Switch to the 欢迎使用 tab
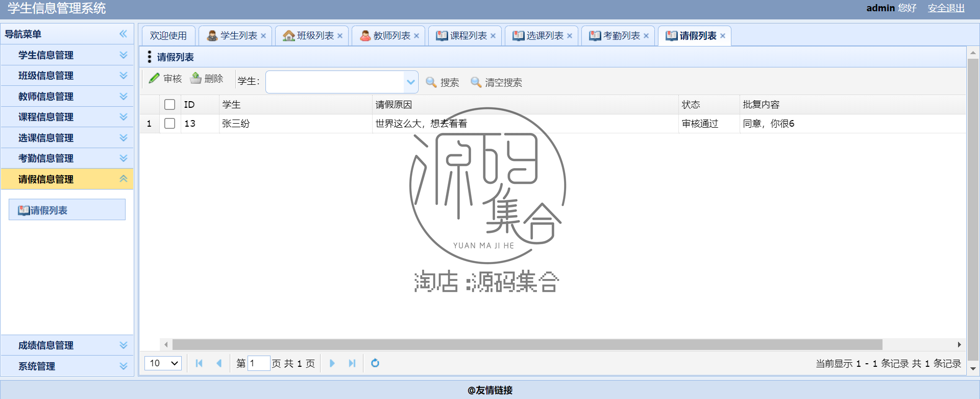Image resolution: width=980 pixels, height=399 pixels. [168, 36]
